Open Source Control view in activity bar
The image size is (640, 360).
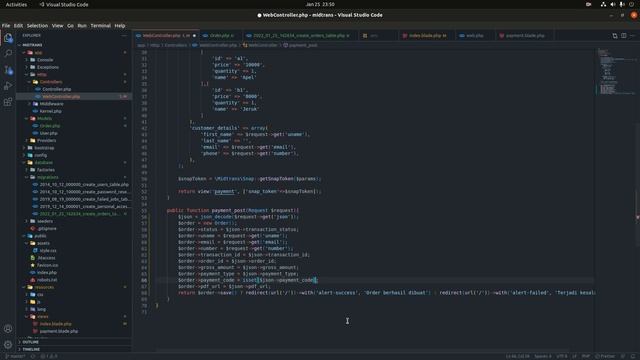pyautogui.click(x=8, y=70)
